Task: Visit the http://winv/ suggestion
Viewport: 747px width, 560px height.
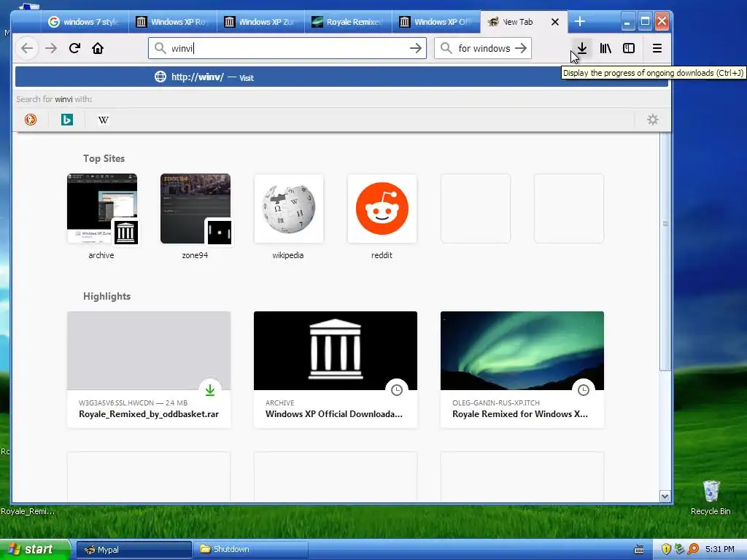Action: pos(341,77)
